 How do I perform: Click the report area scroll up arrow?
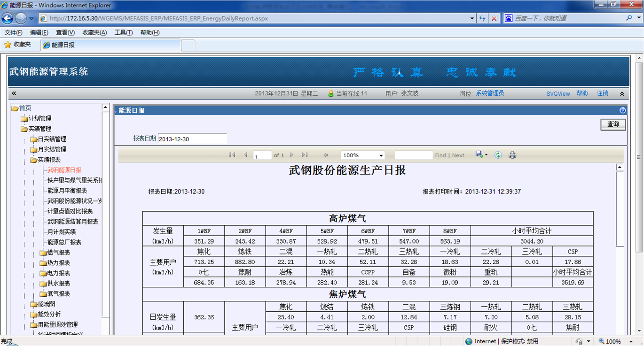[620, 168]
